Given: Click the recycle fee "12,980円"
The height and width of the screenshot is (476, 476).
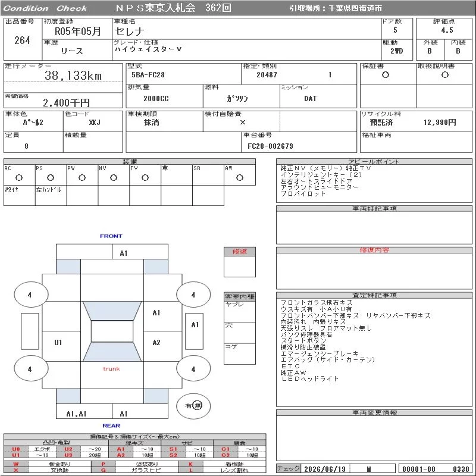Looking at the screenshot, I should pyautogui.click(x=440, y=123).
